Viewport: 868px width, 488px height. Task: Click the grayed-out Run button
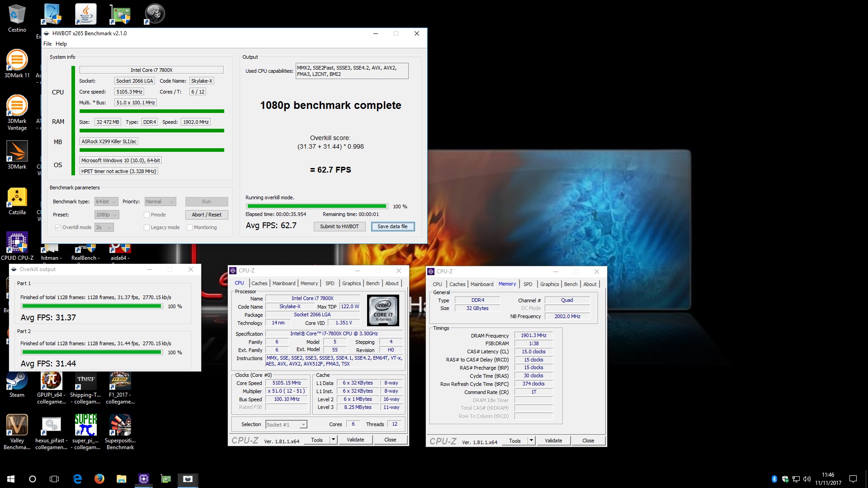(x=207, y=202)
